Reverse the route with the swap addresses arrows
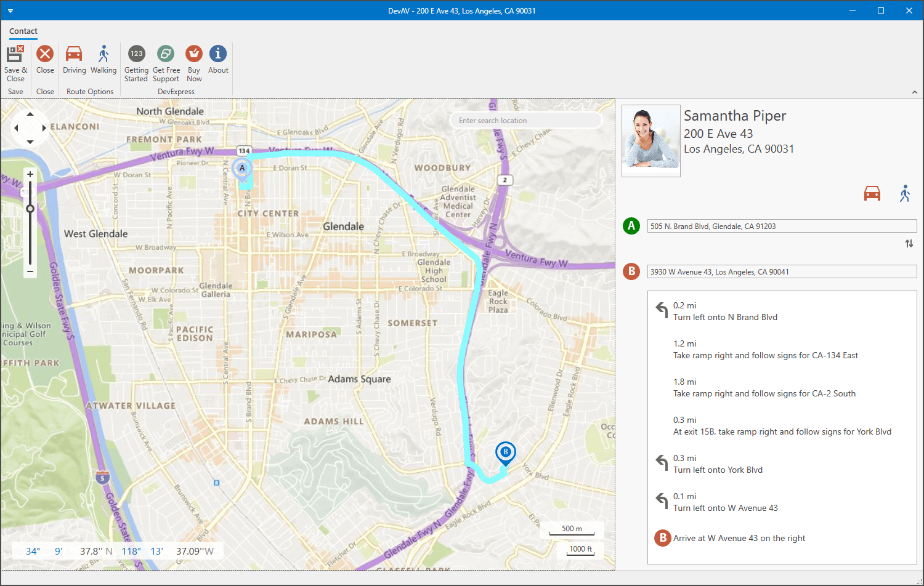 909,243
